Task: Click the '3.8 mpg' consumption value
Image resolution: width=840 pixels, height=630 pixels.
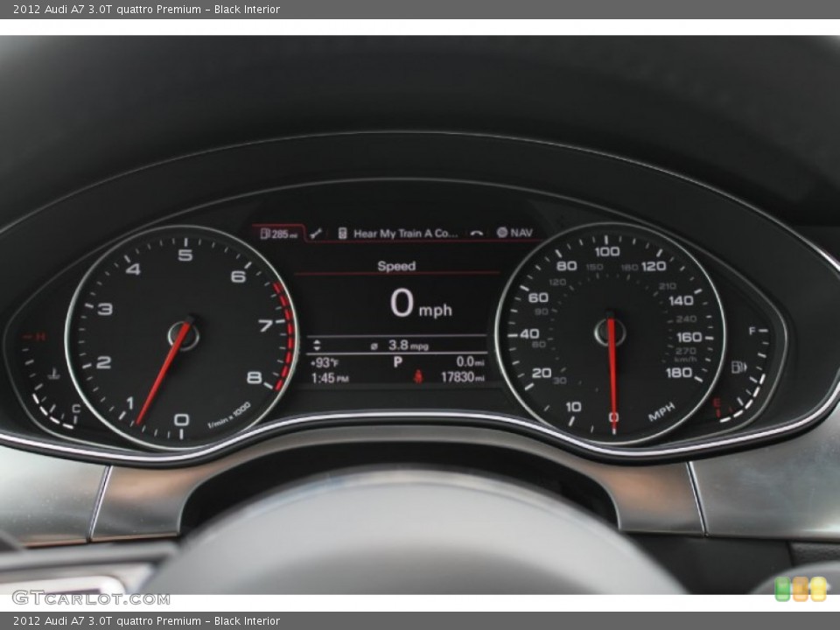Action: [x=409, y=346]
